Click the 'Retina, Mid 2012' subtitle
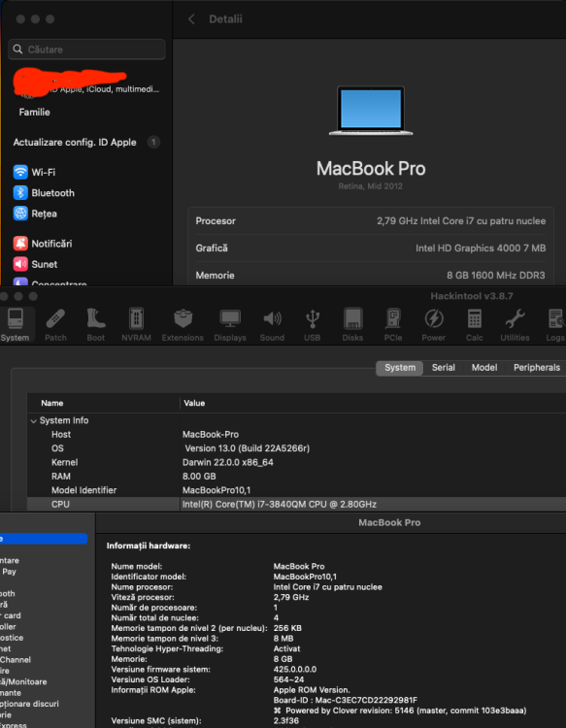 point(371,186)
